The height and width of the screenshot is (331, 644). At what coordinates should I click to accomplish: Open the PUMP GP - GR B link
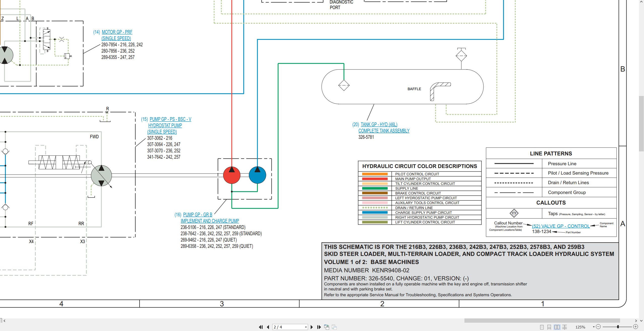(197, 215)
